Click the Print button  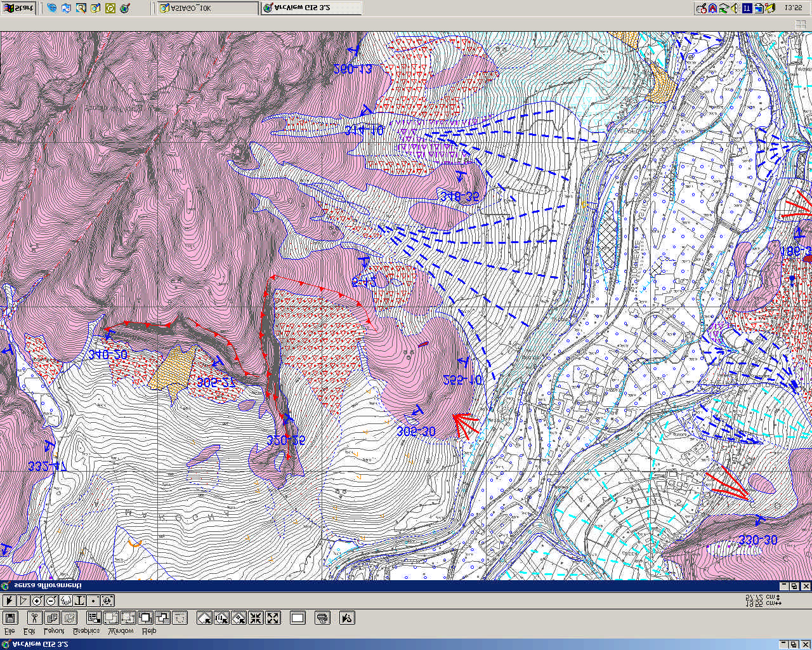tap(322, 618)
